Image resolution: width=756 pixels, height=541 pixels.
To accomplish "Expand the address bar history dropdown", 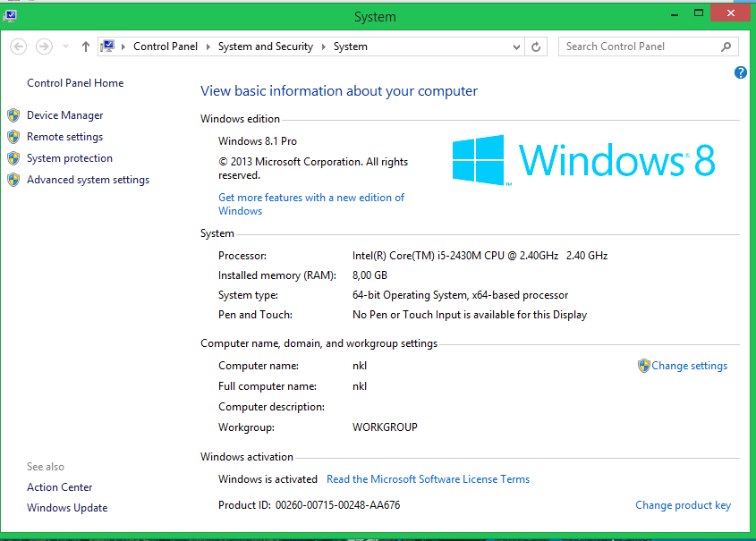I will 517,47.
